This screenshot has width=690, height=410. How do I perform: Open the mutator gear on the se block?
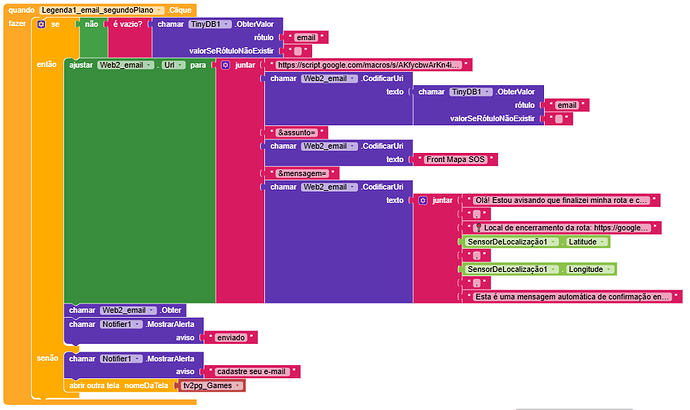tap(41, 24)
